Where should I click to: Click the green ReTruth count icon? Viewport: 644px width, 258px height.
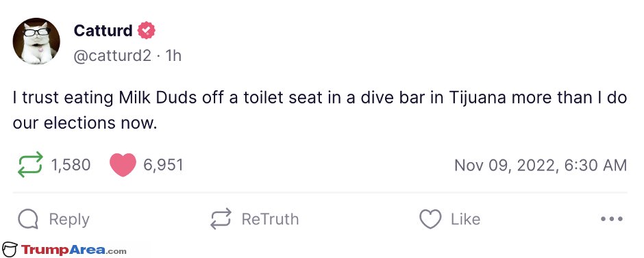(x=30, y=164)
